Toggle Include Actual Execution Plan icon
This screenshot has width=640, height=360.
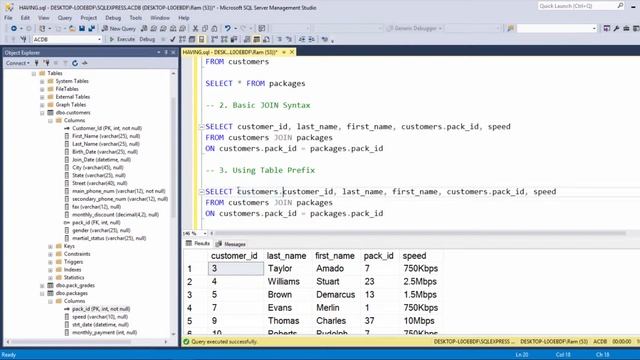pyautogui.click(x=215, y=39)
